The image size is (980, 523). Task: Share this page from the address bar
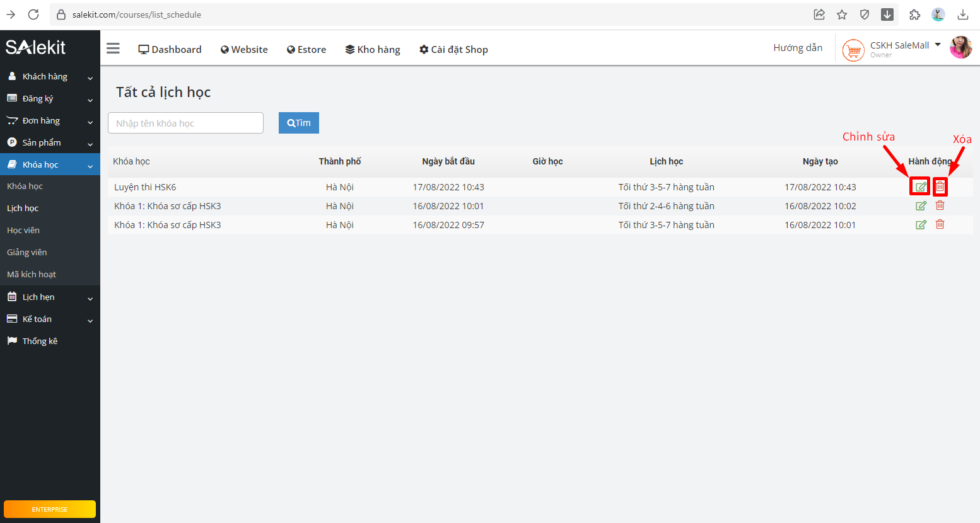819,14
